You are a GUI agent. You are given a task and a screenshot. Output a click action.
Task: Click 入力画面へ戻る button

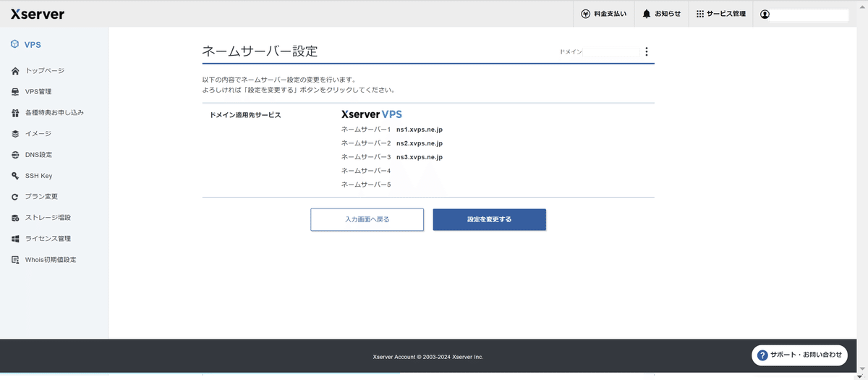[x=367, y=219]
